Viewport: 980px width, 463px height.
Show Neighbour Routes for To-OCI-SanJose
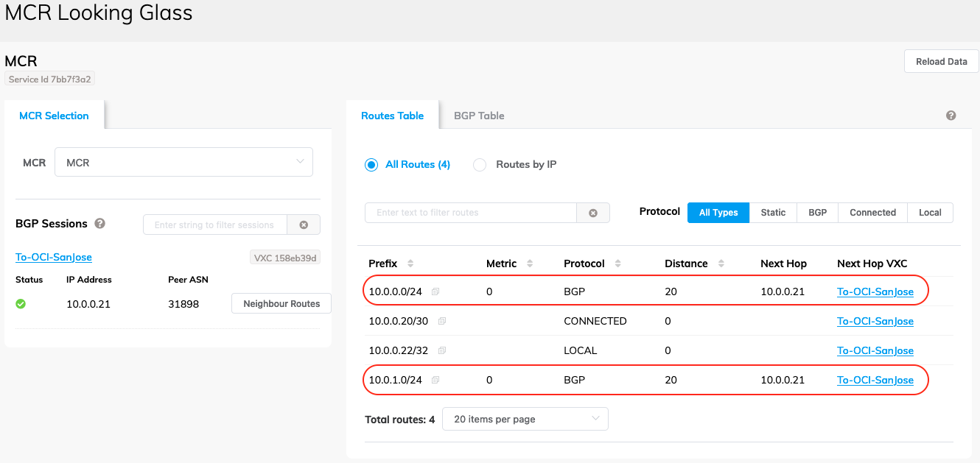pyautogui.click(x=281, y=304)
